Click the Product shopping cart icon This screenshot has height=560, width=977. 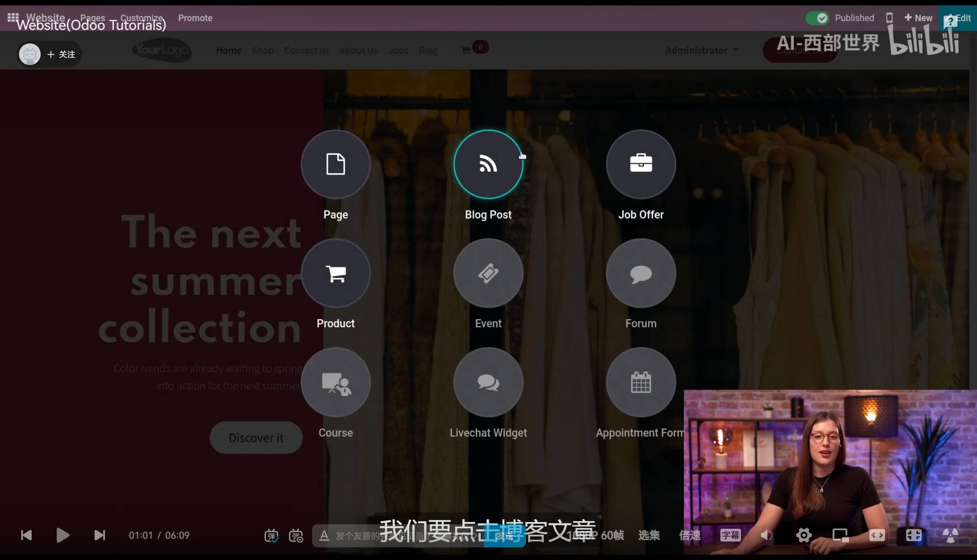click(x=335, y=274)
